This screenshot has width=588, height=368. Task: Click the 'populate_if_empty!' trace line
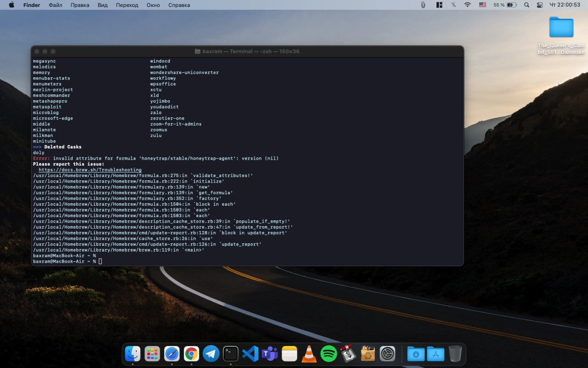161,221
